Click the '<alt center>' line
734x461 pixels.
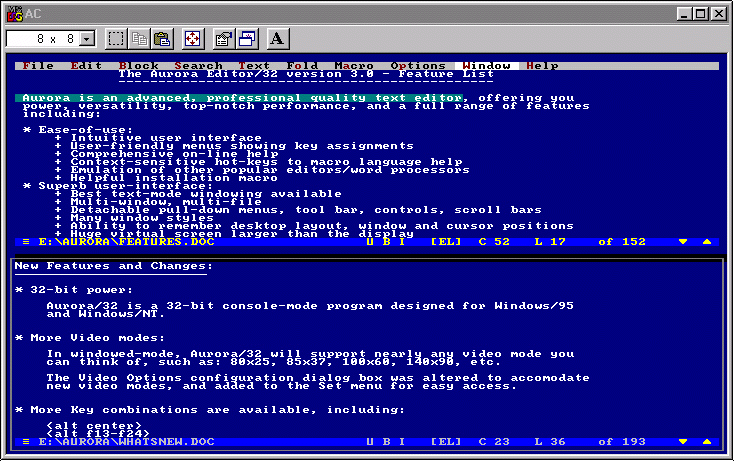coord(94,426)
